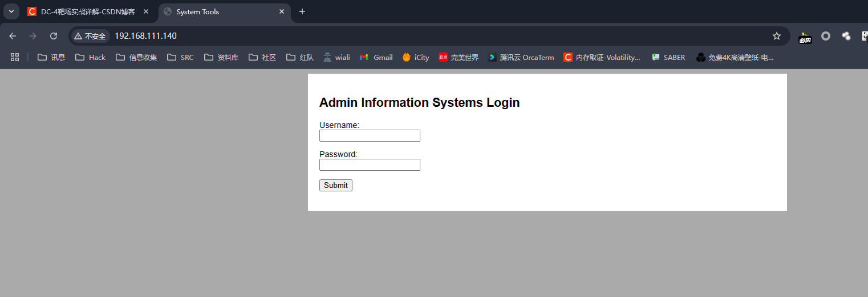Click the browser back arrow
This screenshot has height=297, width=868.
coord(13,36)
